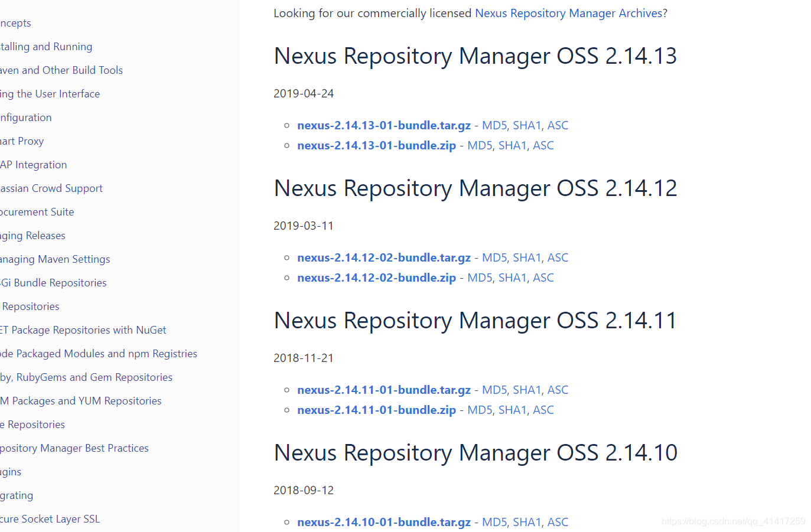Open Managing Maven Settings page
This screenshot has width=811, height=532.
point(55,259)
